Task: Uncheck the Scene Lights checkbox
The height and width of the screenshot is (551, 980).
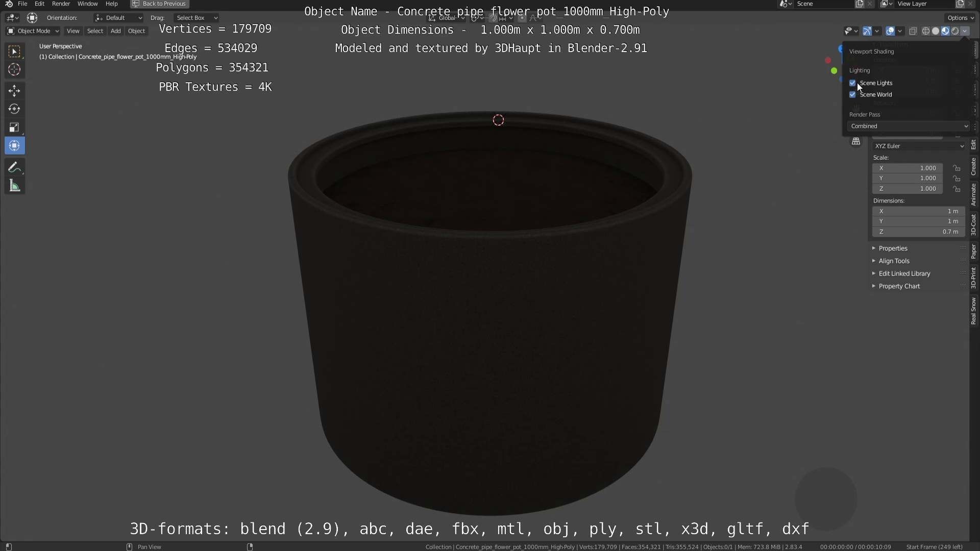Action: point(852,83)
